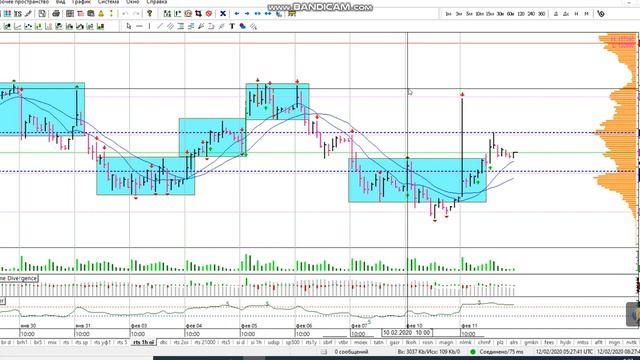Select the horizontal line drawing tool
Viewport: 640px width, 360px height.
click(x=139, y=26)
